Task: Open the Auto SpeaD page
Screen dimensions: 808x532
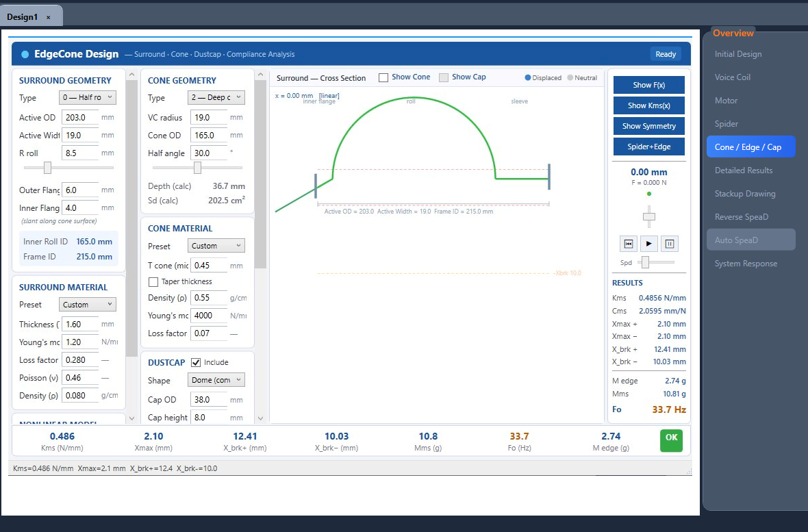Action: 750,240
